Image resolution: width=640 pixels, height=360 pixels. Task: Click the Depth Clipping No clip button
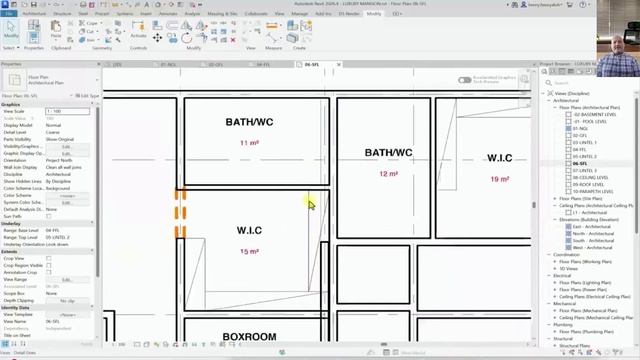[x=67, y=300]
